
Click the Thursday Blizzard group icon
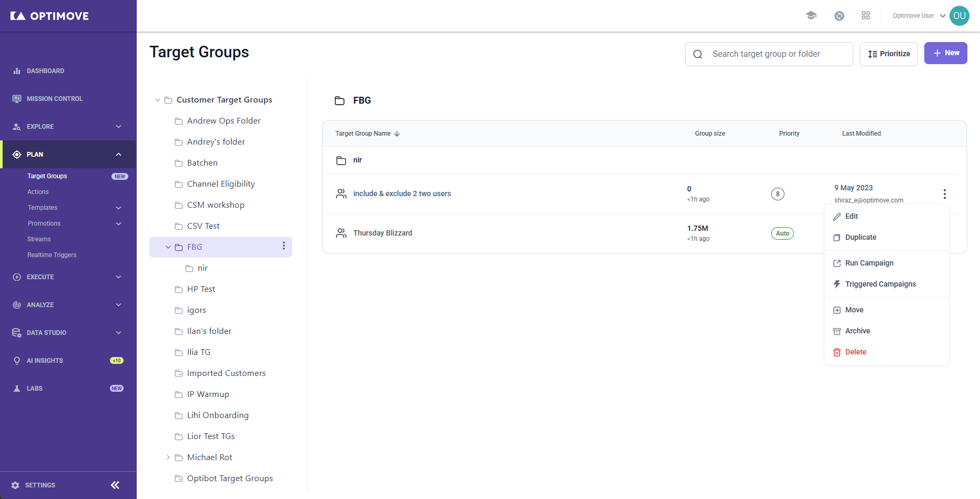click(341, 233)
